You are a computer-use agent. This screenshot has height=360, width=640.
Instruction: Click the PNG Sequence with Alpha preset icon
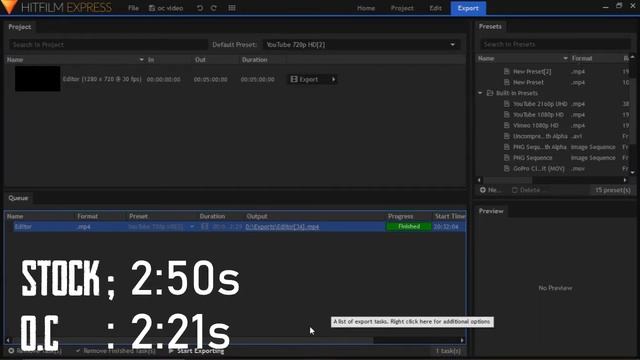(x=507, y=147)
